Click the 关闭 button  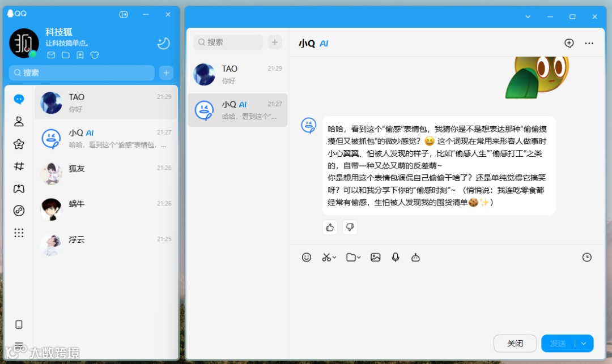[515, 344]
